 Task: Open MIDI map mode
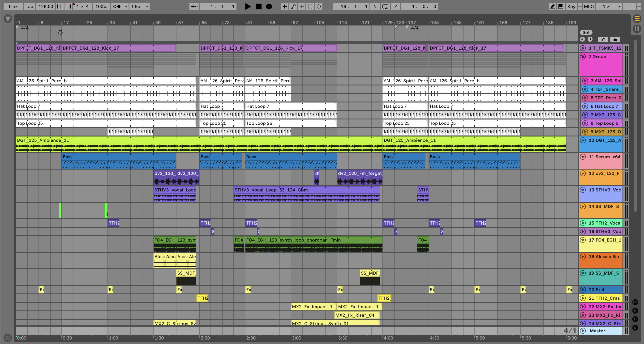pyautogui.click(x=588, y=6)
